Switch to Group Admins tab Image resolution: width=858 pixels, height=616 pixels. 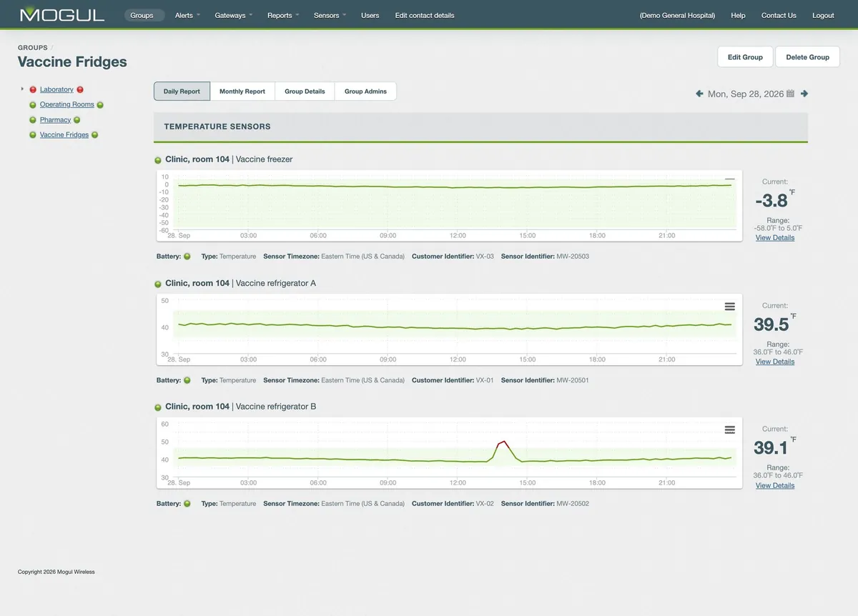[365, 91]
